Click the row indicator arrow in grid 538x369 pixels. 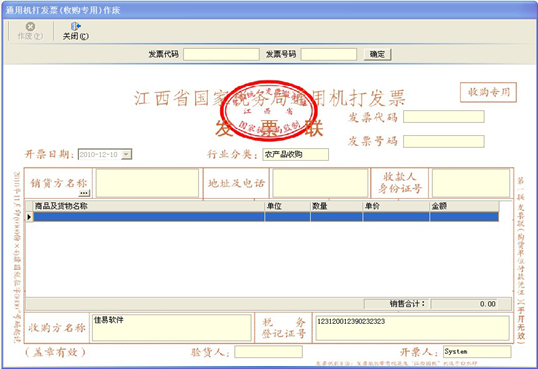29,217
